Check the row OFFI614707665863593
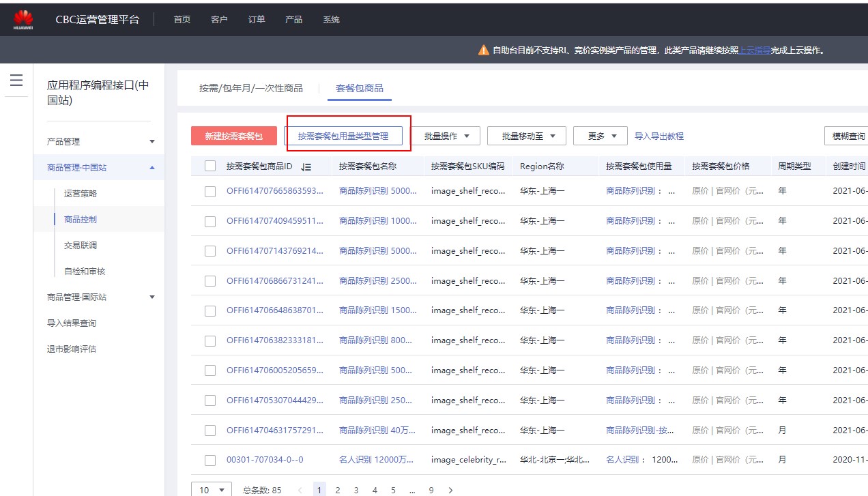Image resolution: width=868 pixels, height=496 pixels. (x=210, y=192)
